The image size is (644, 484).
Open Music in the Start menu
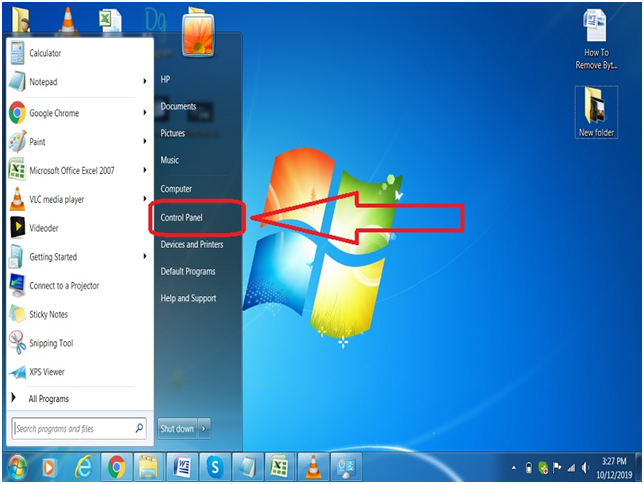(170, 160)
